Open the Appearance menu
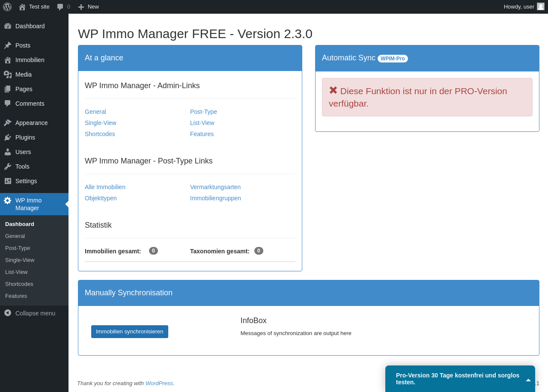 [34, 123]
